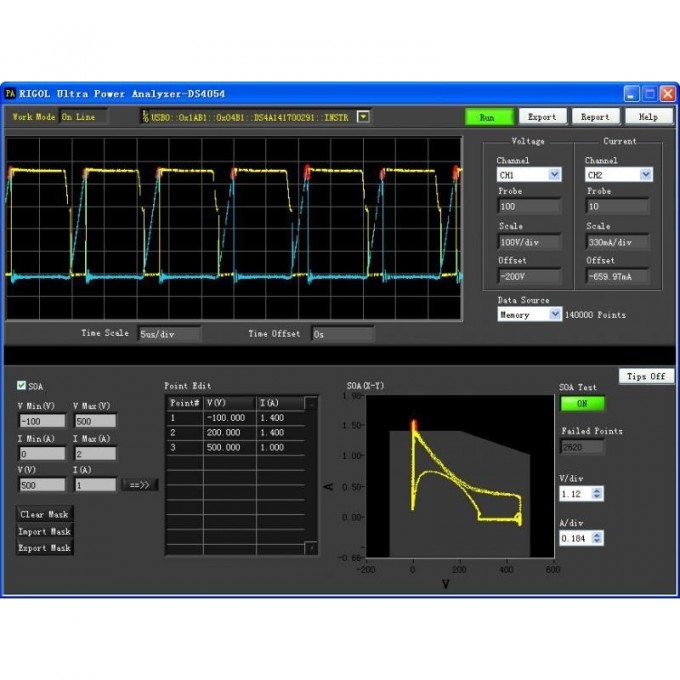The image size is (680, 680).
Task: Click the Voltage Scale field 100V/div
Action: [x=529, y=242]
